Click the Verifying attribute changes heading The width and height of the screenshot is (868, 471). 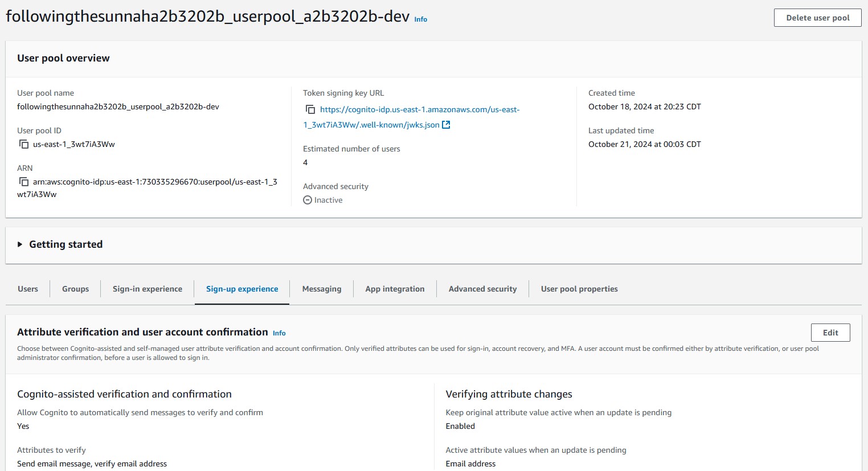[x=509, y=394]
